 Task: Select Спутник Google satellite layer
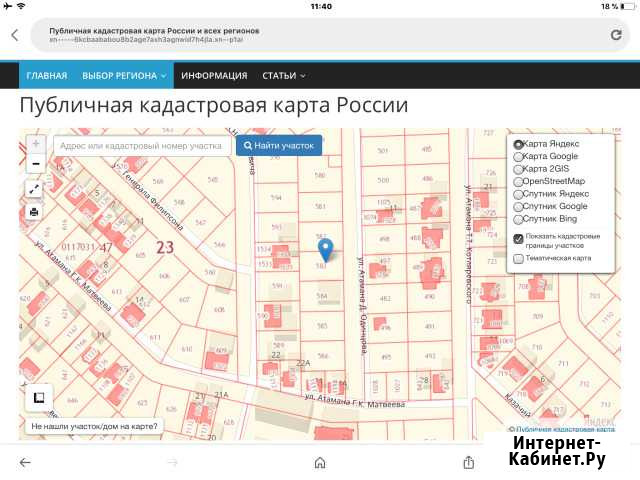pos(518,207)
